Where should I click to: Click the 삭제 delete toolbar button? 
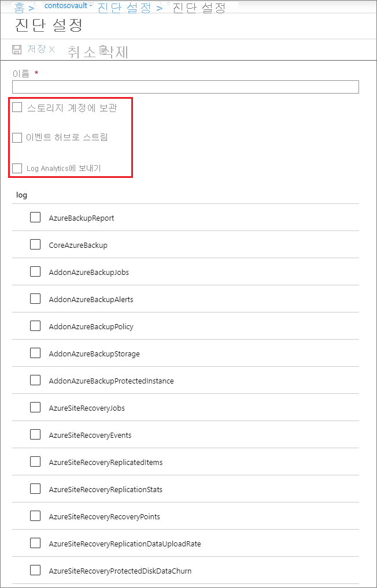tap(114, 52)
